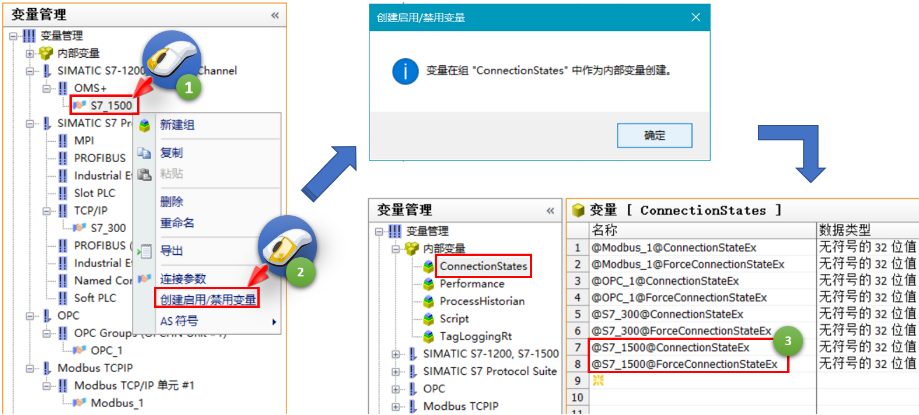The height and width of the screenshot is (415, 919).
Task: Click the ProcessHistorian group icon
Action: [429, 301]
